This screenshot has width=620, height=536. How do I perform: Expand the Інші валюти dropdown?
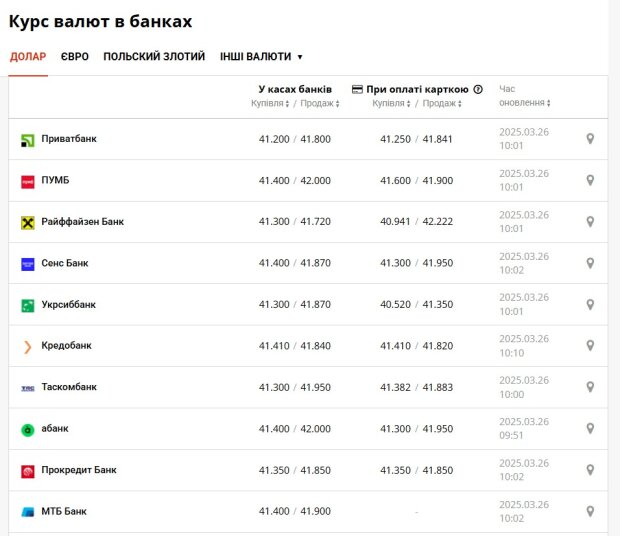click(x=261, y=57)
